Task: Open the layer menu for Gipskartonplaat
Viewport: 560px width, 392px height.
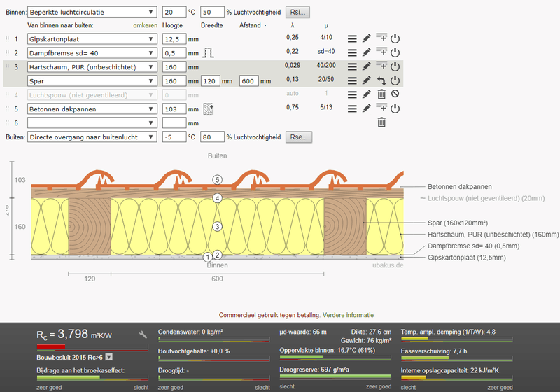Action: coord(352,38)
